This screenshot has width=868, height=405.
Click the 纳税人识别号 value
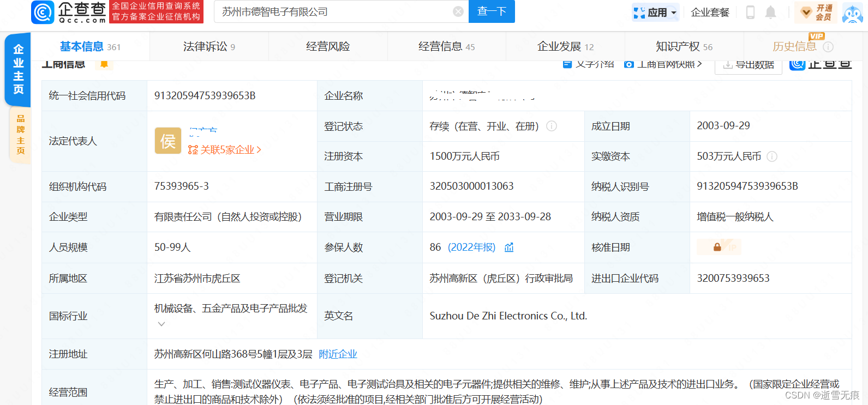click(747, 186)
